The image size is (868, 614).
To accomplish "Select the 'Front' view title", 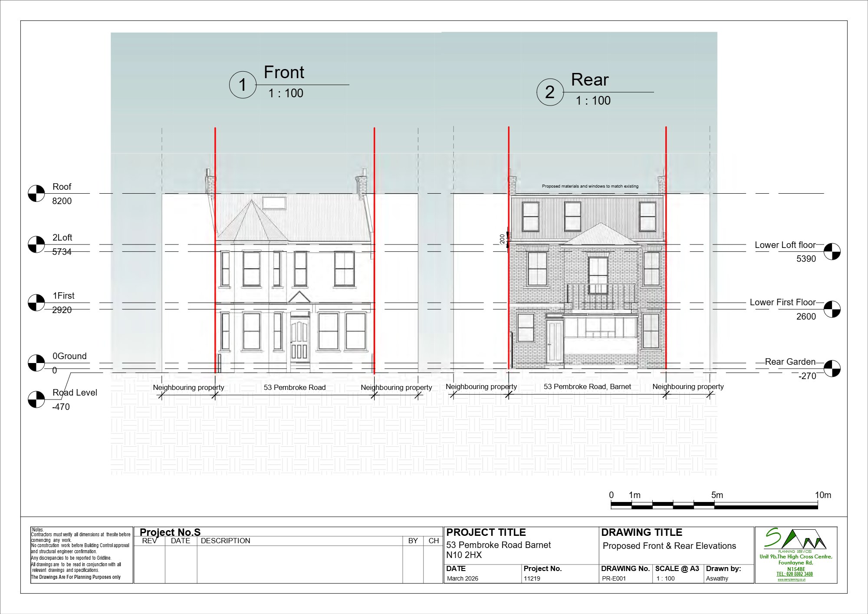I will pos(284,72).
